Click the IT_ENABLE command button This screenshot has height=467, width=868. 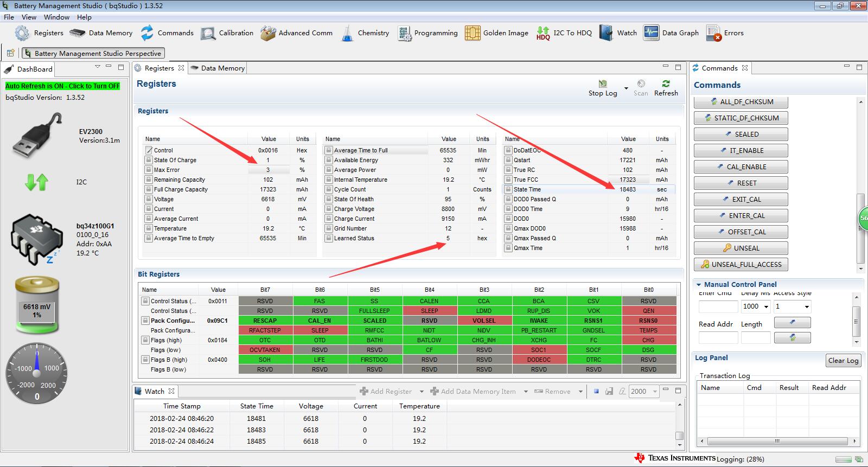click(x=741, y=150)
